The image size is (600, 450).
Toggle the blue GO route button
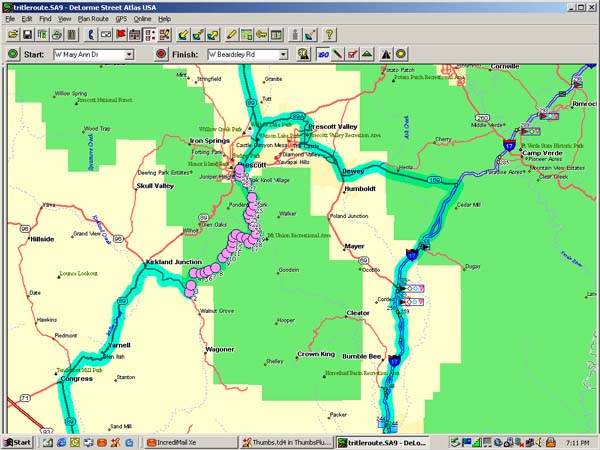[x=323, y=54]
